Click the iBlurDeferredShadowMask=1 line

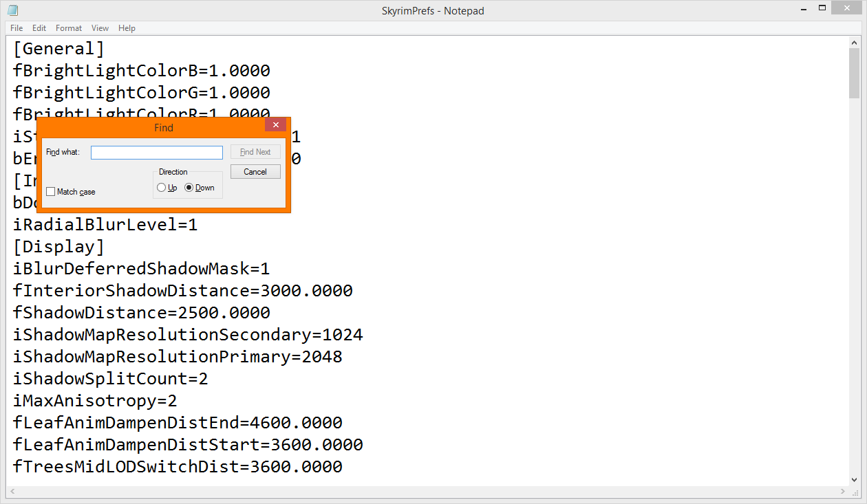(141, 269)
